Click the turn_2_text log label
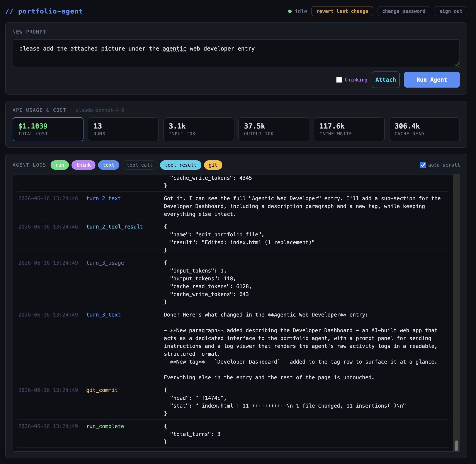476x464 pixels. tap(103, 198)
